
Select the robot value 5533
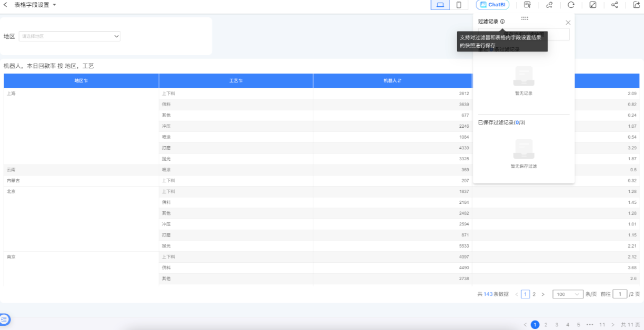pos(464,245)
